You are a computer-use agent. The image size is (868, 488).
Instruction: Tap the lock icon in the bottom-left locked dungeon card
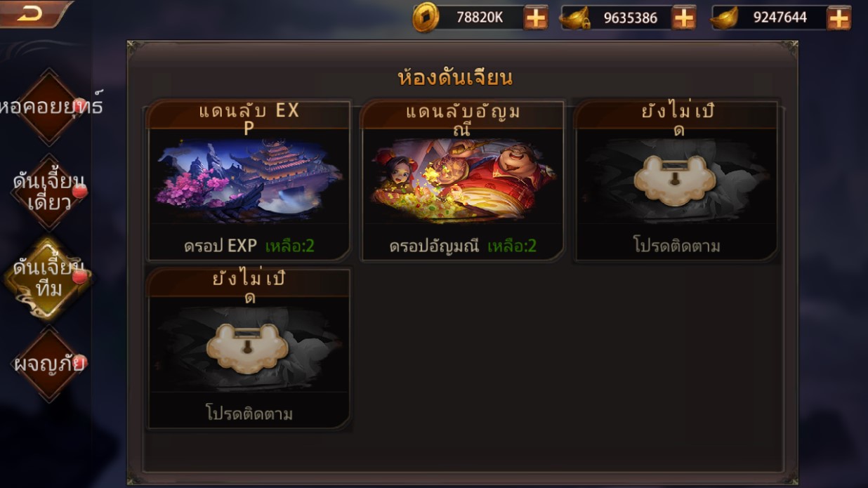pyautogui.click(x=247, y=348)
